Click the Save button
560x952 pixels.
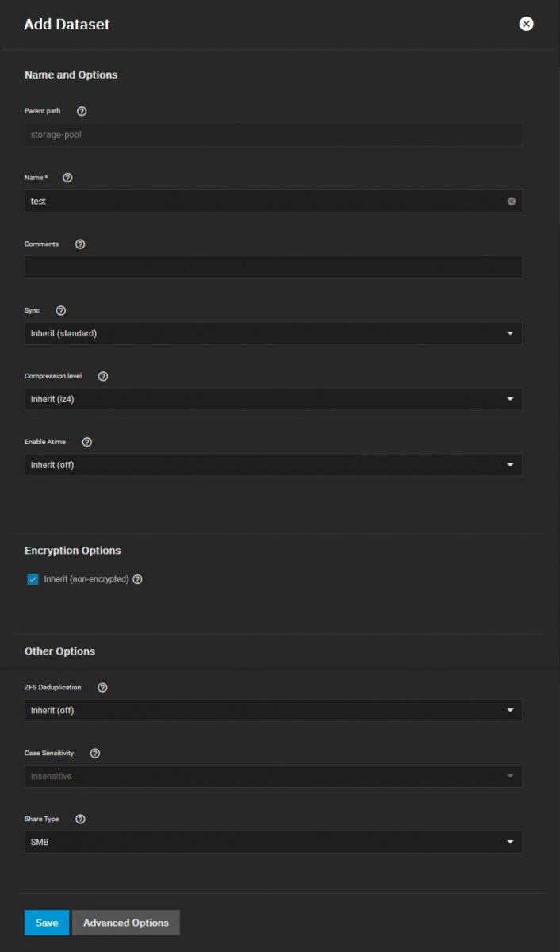pyautogui.click(x=47, y=923)
